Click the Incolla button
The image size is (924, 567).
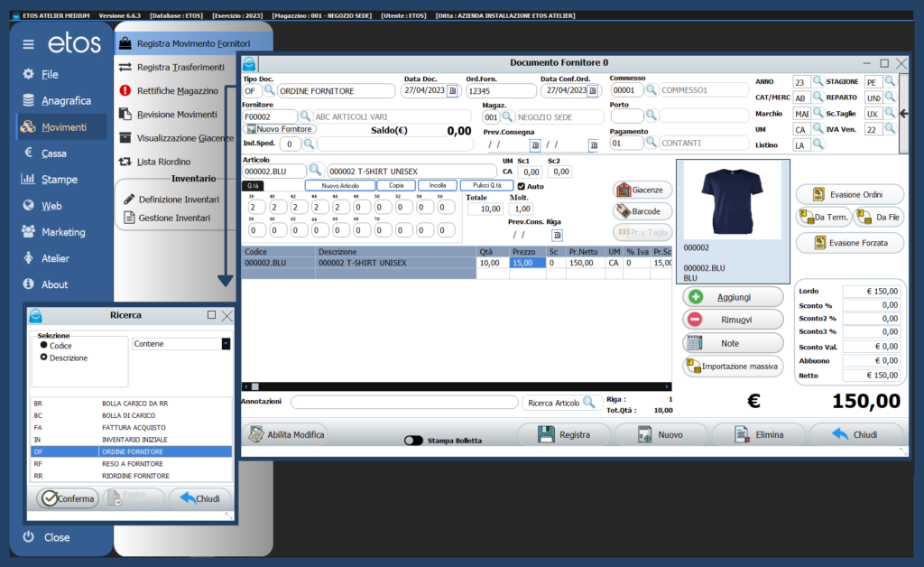click(438, 185)
